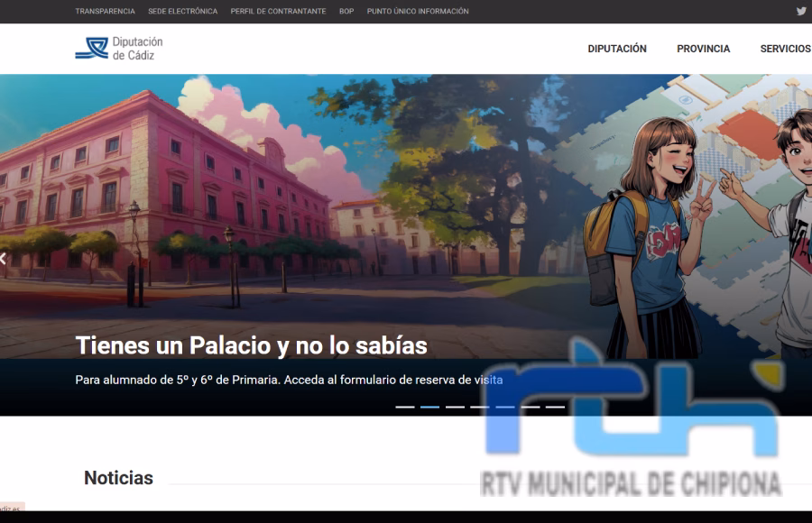Click the Noticias section heading
The width and height of the screenshot is (812, 523).
[117, 478]
